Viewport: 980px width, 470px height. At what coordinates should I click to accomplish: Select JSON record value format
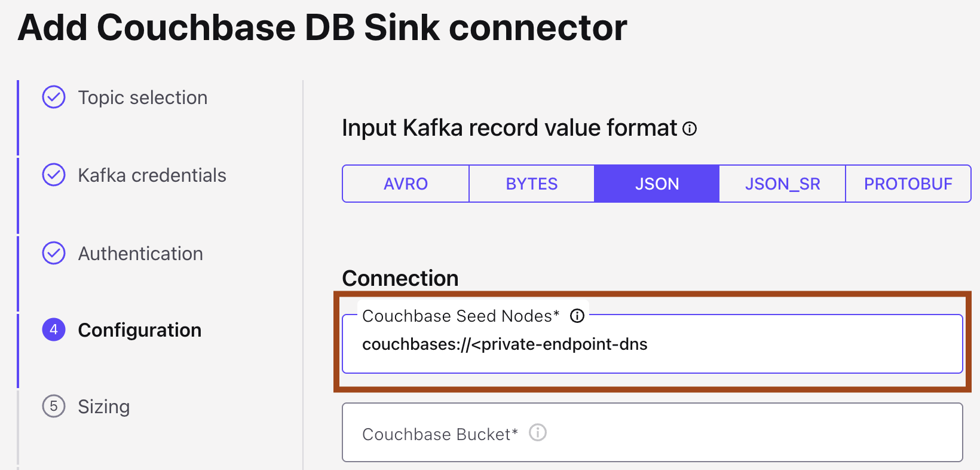click(657, 184)
